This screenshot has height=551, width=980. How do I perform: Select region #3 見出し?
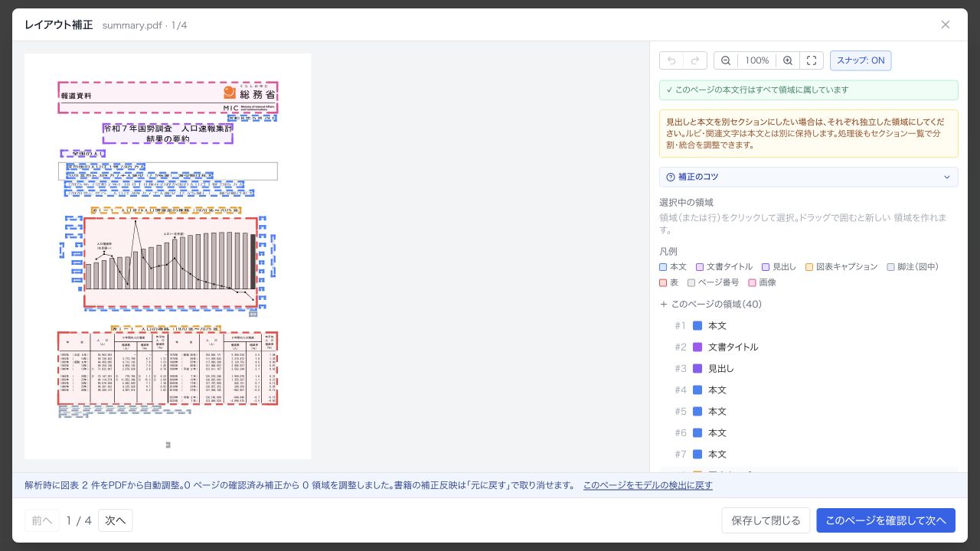point(808,368)
